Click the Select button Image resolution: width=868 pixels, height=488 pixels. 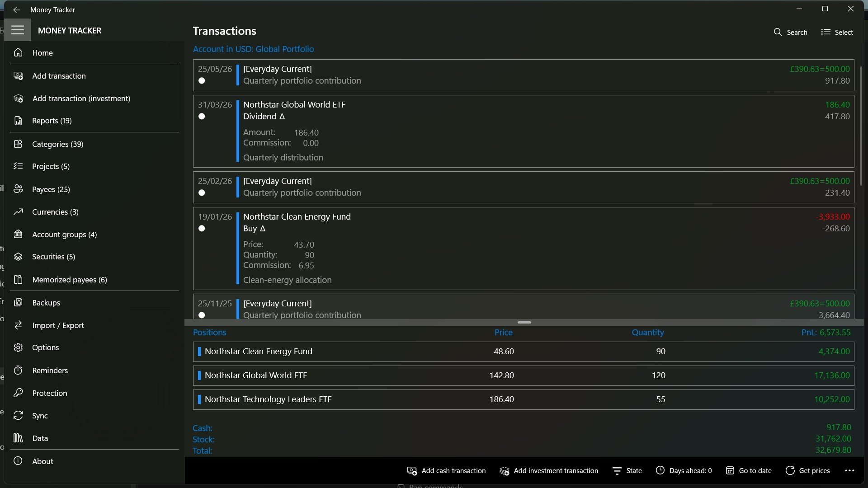click(x=837, y=32)
